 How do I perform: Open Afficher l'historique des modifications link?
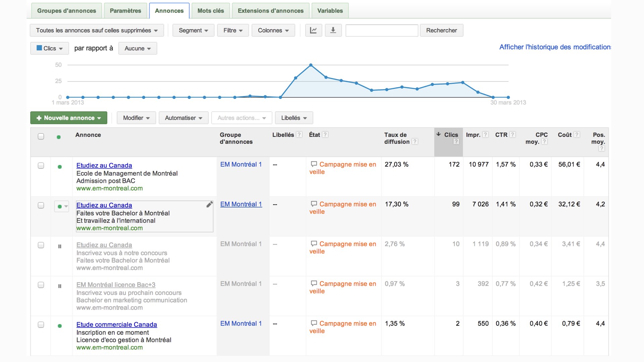pos(555,47)
